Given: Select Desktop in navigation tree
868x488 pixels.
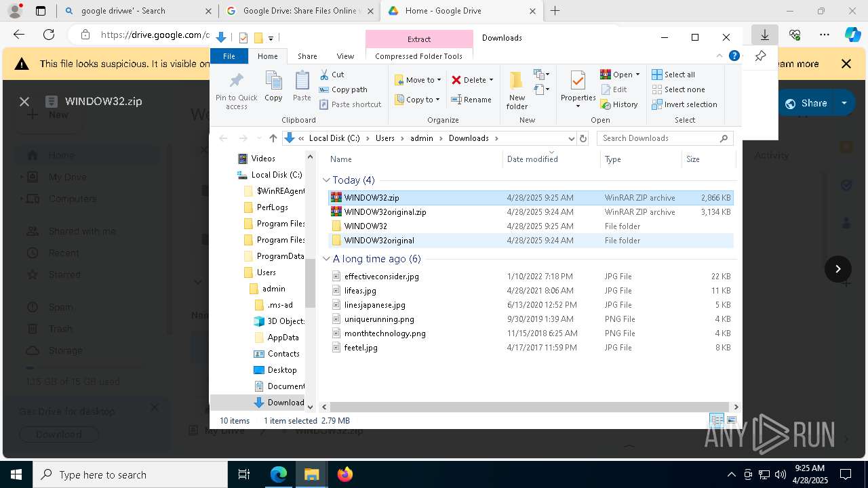Looking at the screenshot, I should click(275, 370).
